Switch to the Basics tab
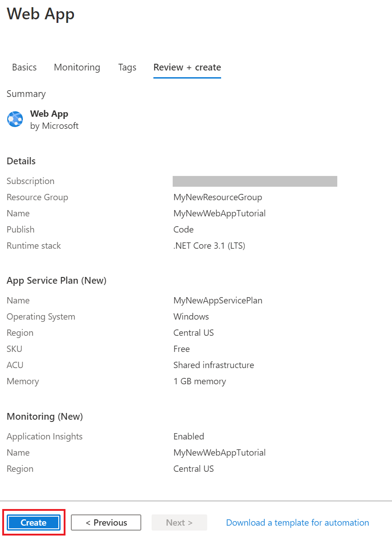 (24, 67)
